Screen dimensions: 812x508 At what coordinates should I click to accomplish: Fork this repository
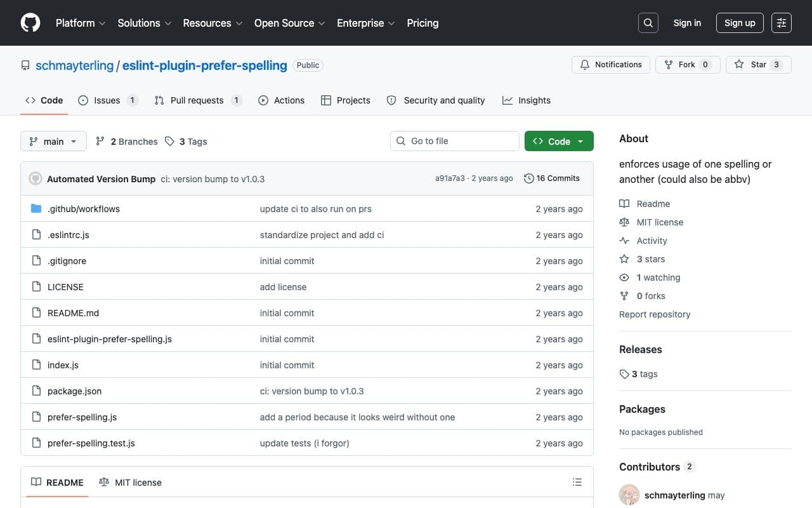688,65
